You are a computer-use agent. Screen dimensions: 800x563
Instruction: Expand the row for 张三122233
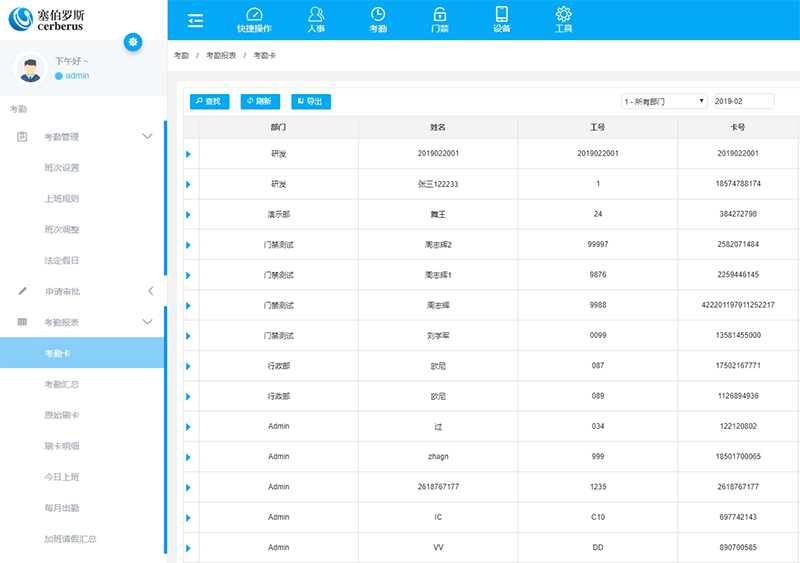[188, 185]
